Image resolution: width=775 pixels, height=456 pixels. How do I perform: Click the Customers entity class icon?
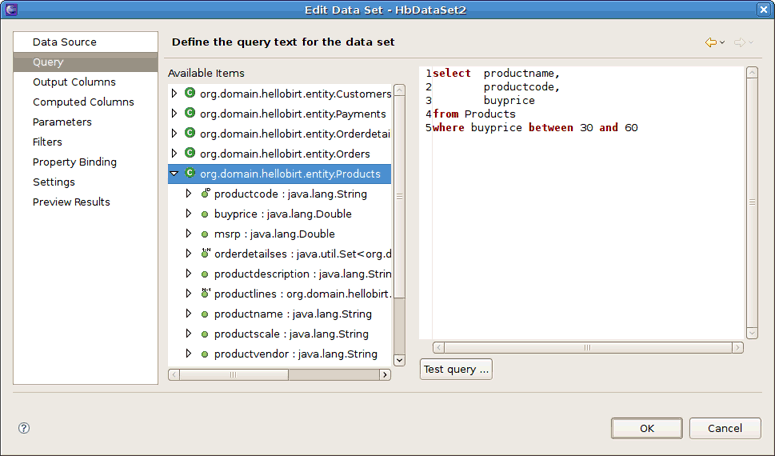coord(190,93)
